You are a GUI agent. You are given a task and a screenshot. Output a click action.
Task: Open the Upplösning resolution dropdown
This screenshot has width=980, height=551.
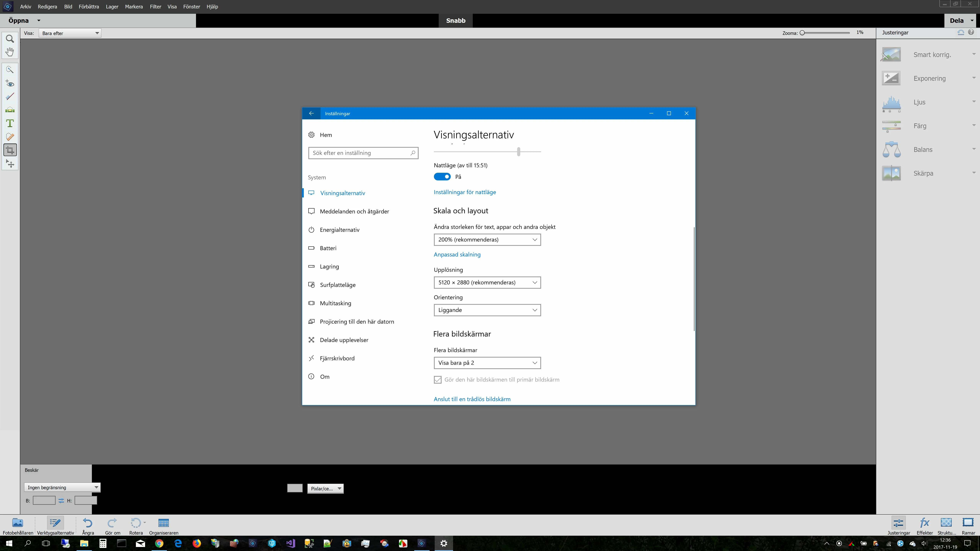tap(487, 283)
